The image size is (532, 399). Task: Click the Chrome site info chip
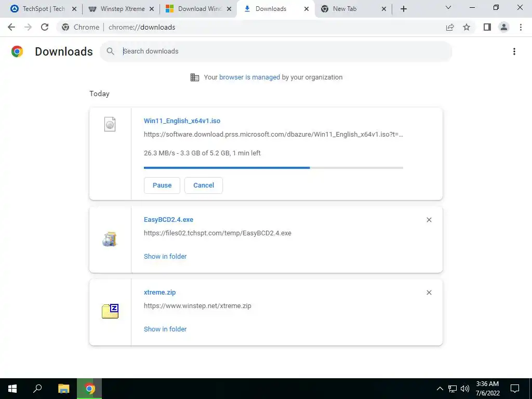pos(81,27)
